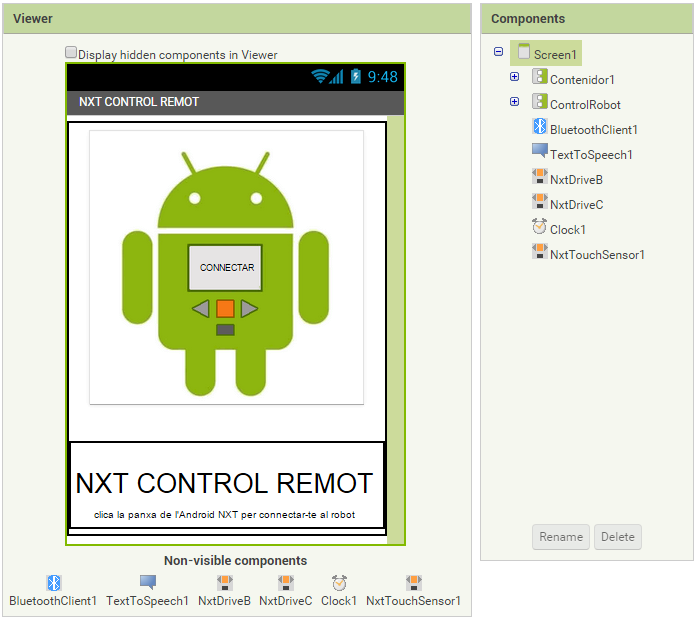Click the Bluetooth icon in Components tree
This screenshot has height=620, width=695.
coord(539,126)
